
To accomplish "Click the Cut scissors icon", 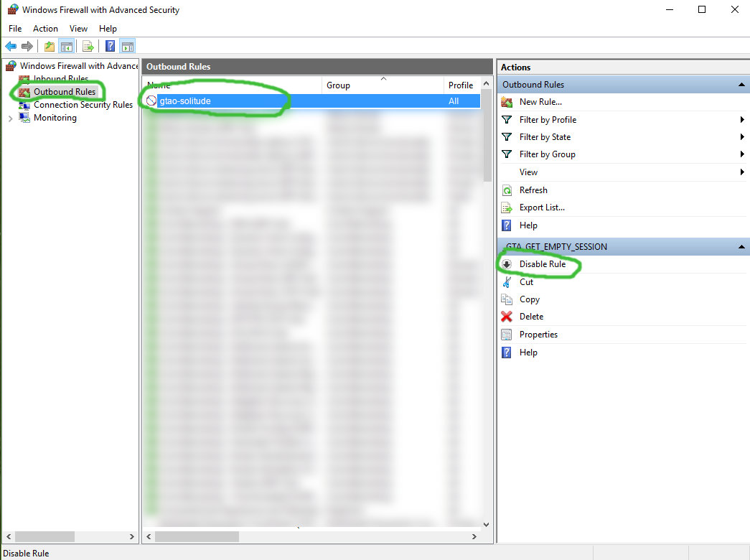I will [x=507, y=282].
